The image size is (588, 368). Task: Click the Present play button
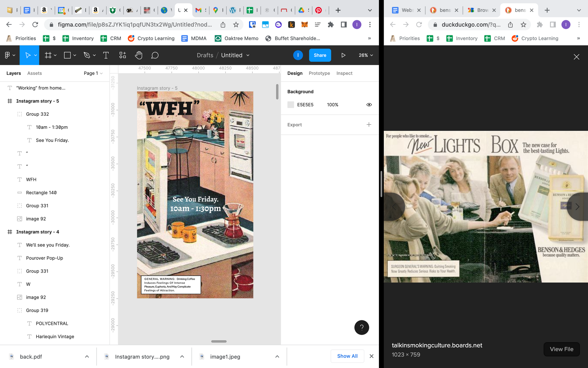pyautogui.click(x=343, y=55)
